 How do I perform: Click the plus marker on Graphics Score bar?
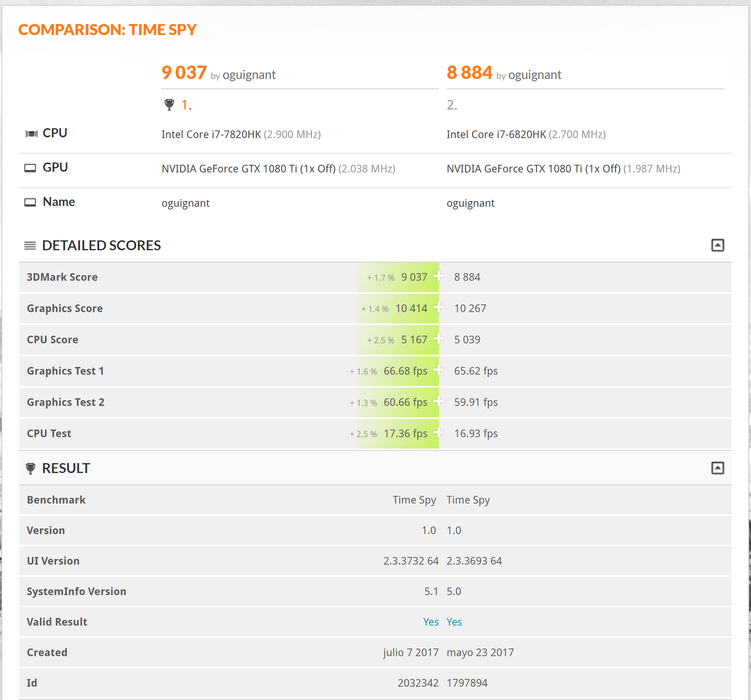439,307
